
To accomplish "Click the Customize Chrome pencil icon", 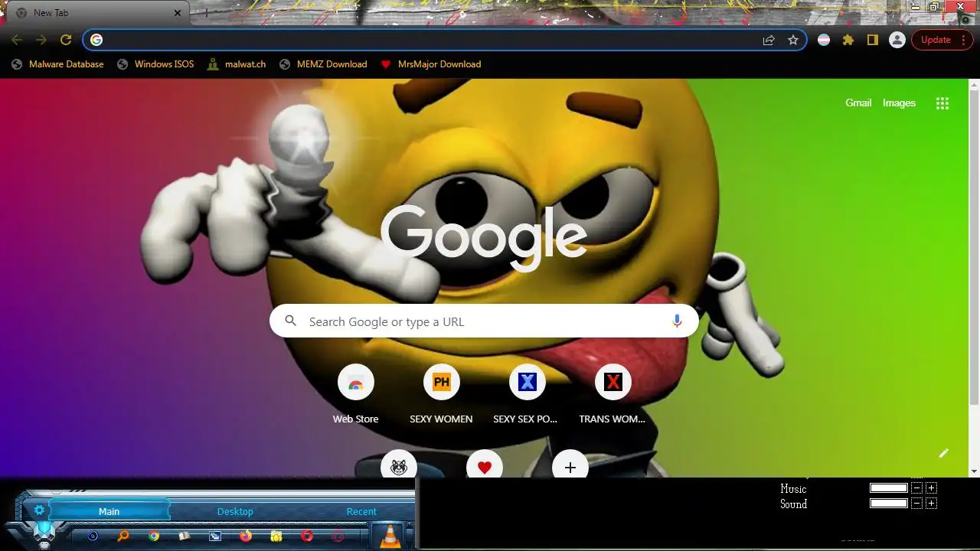I will point(944,453).
